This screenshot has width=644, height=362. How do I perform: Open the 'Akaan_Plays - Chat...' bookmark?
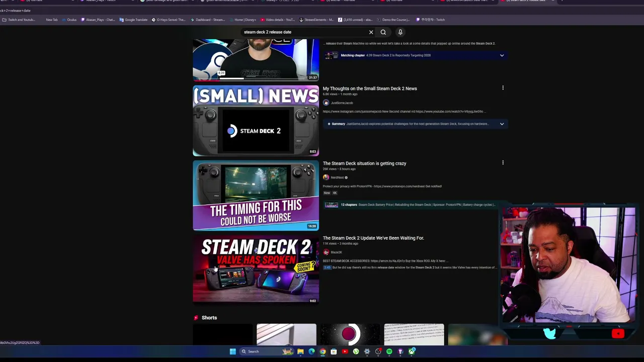tap(98, 20)
